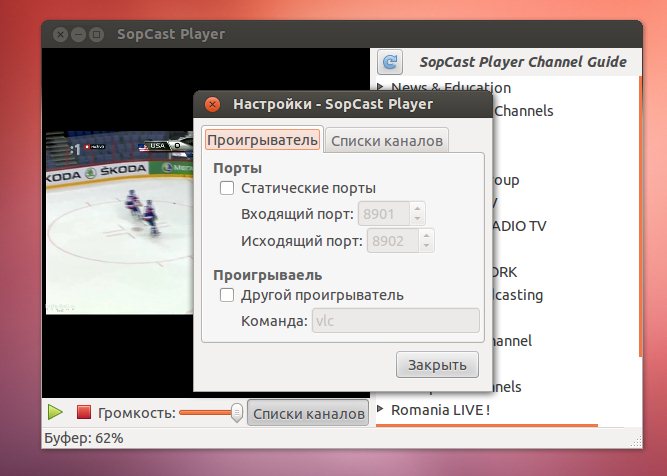Open the Списки каналов tab in settings
Viewport: 667px width, 476px height.
[386, 140]
